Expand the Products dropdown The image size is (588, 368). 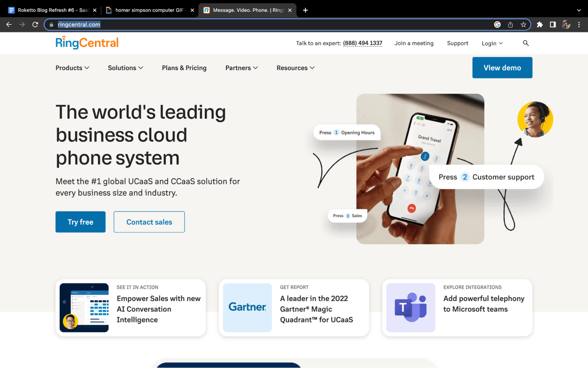point(72,68)
